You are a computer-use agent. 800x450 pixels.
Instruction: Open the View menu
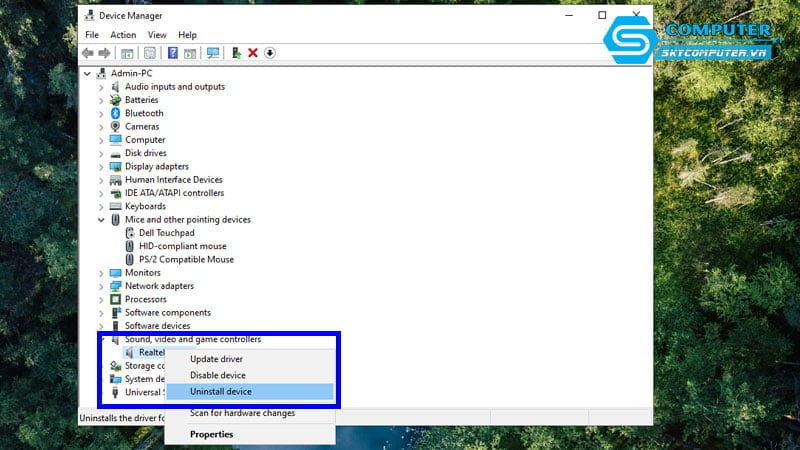[157, 35]
